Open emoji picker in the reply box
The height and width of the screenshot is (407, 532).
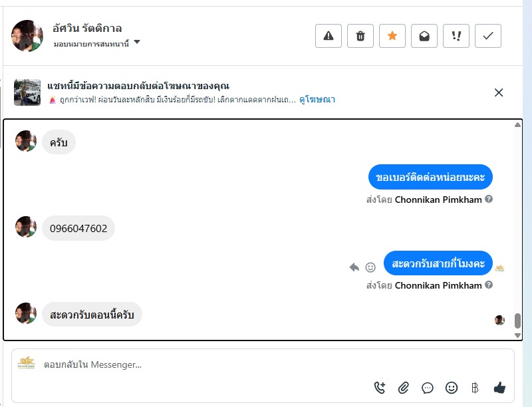click(x=452, y=388)
